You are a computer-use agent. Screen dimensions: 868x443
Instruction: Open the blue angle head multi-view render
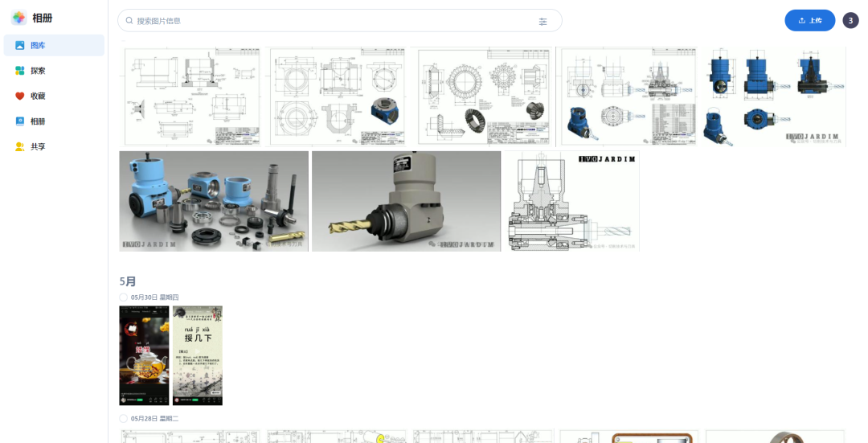(773, 97)
